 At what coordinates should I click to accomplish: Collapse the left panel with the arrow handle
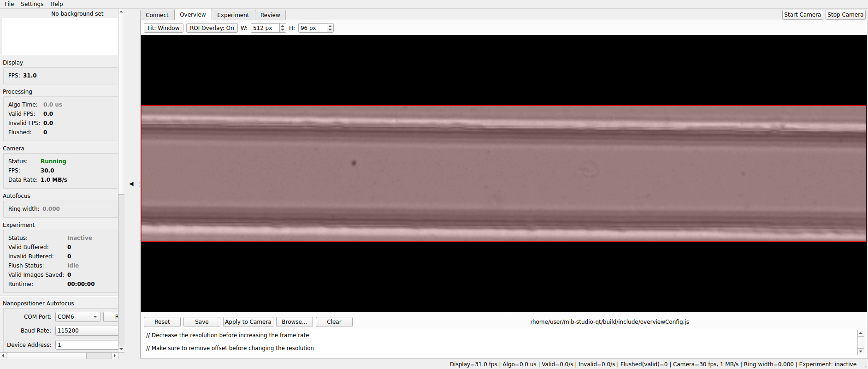[x=131, y=184]
